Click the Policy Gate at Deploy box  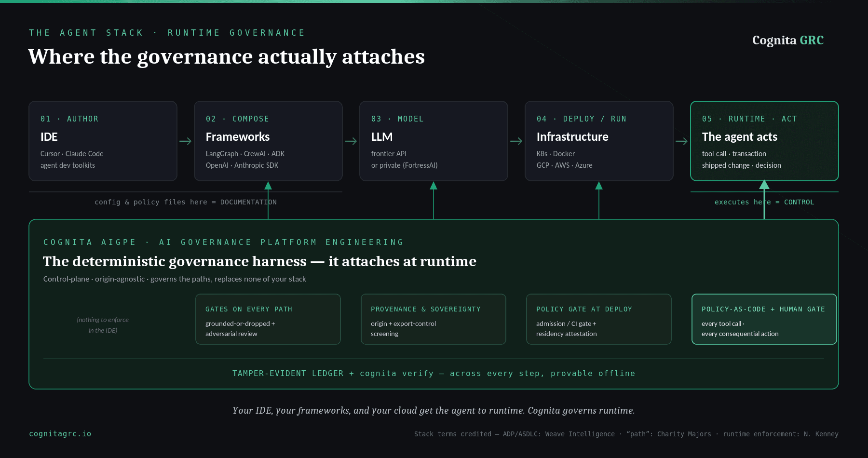[599, 319]
